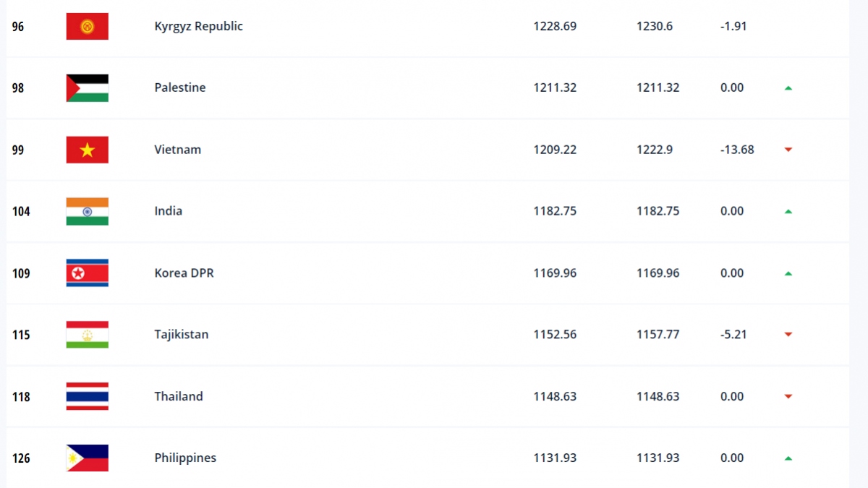Click red down arrow in Vietnam row

click(788, 150)
